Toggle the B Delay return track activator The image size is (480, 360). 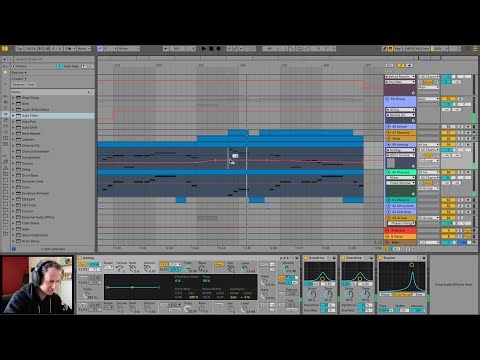pos(448,236)
